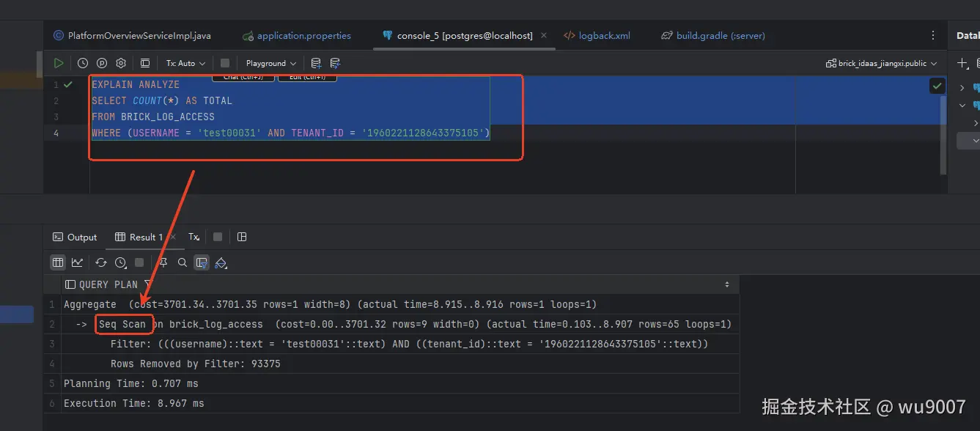Click 'SELECT COUNT(*) AS TOTAL' line in editor
The height and width of the screenshot is (431, 980).
click(162, 100)
